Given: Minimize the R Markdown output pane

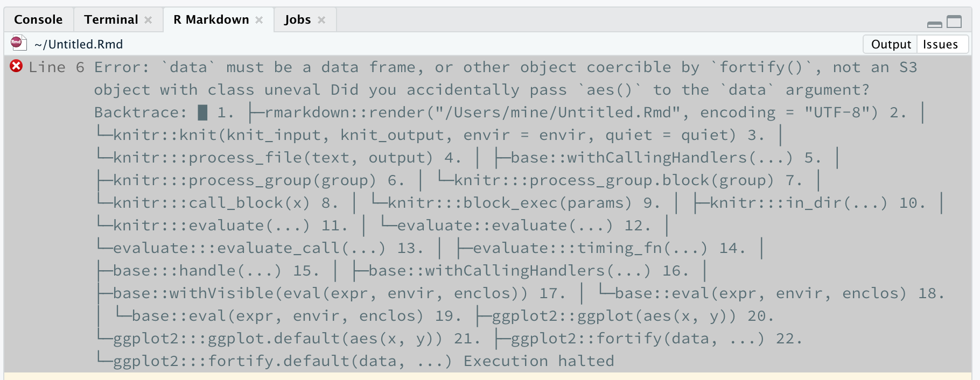Looking at the screenshot, I should [x=935, y=23].
